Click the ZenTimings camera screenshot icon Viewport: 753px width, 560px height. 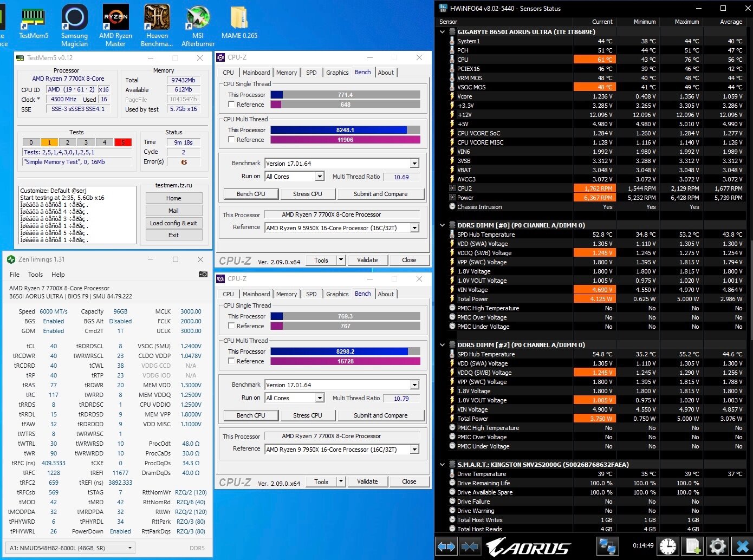tap(203, 274)
